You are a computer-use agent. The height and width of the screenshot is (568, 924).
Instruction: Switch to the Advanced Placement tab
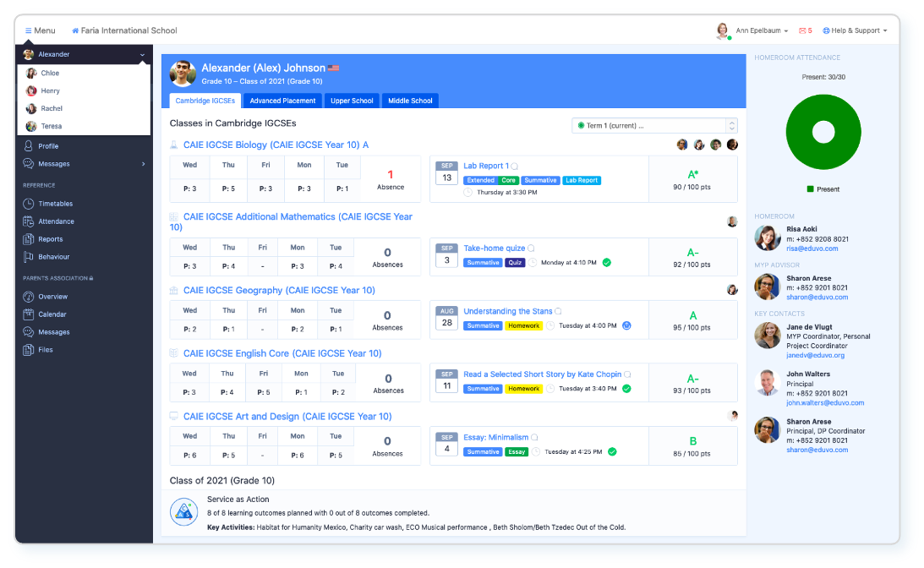click(x=282, y=101)
